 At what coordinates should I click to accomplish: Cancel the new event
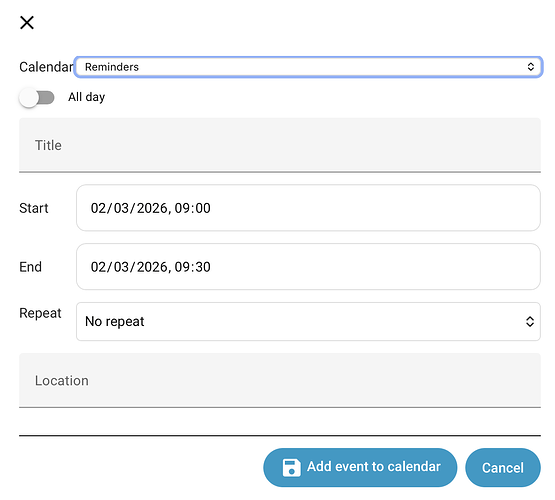pos(503,467)
